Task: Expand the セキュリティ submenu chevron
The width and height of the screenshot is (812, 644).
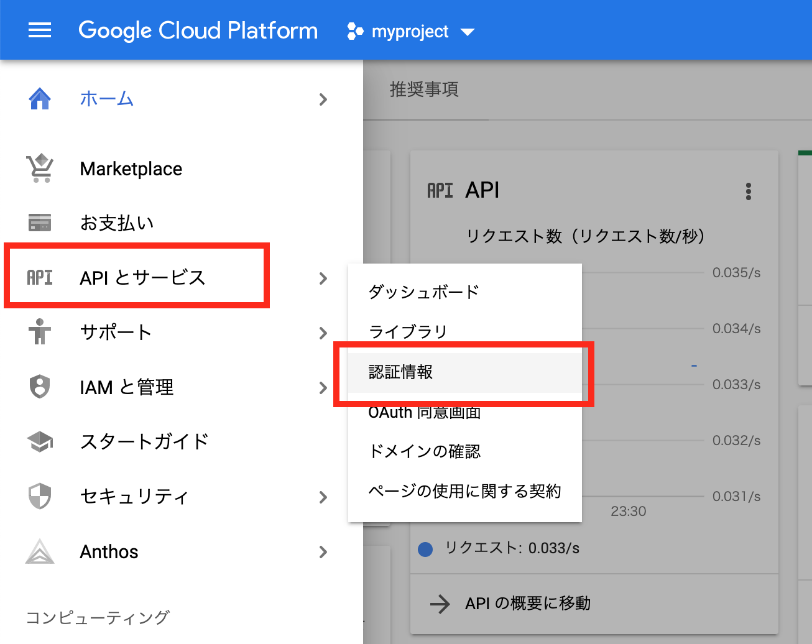Action: point(323,497)
